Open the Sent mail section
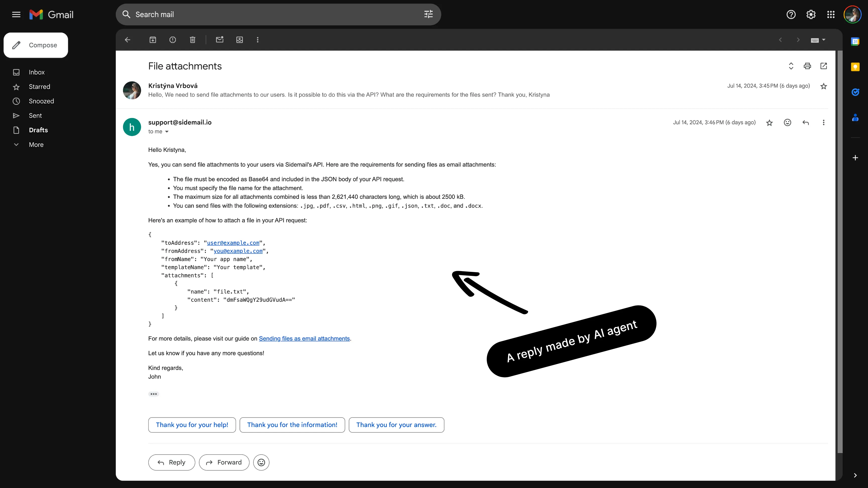This screenshot has width=868, height=488. [x=35, y=115]
